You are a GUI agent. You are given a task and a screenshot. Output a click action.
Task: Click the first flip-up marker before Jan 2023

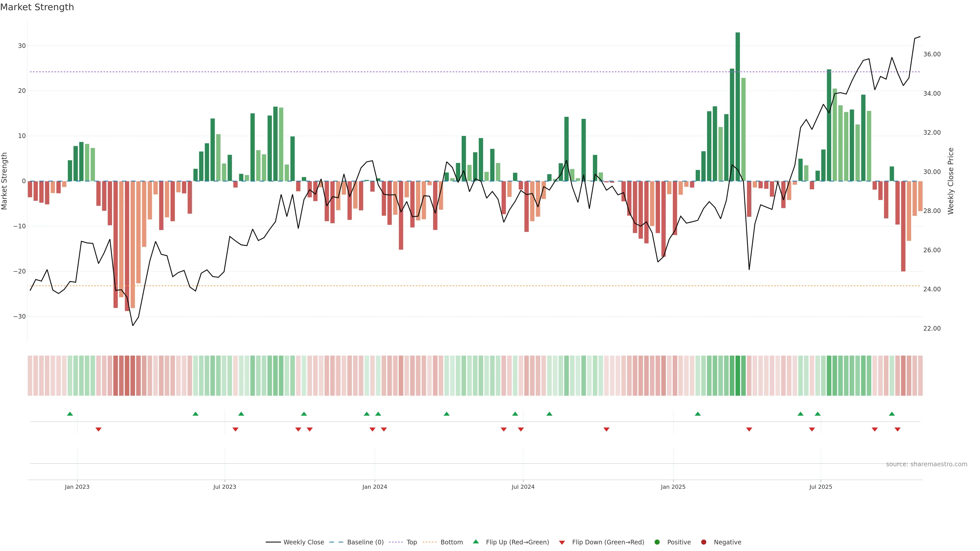pos(70,414)
